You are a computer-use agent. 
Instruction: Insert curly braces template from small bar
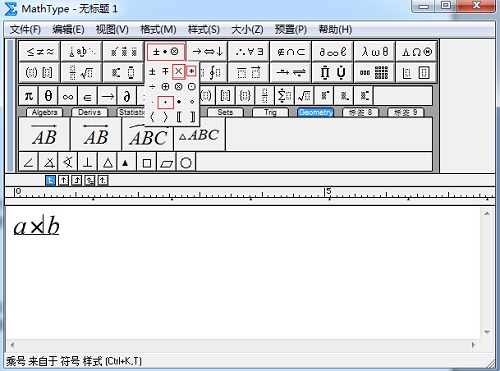245,96
